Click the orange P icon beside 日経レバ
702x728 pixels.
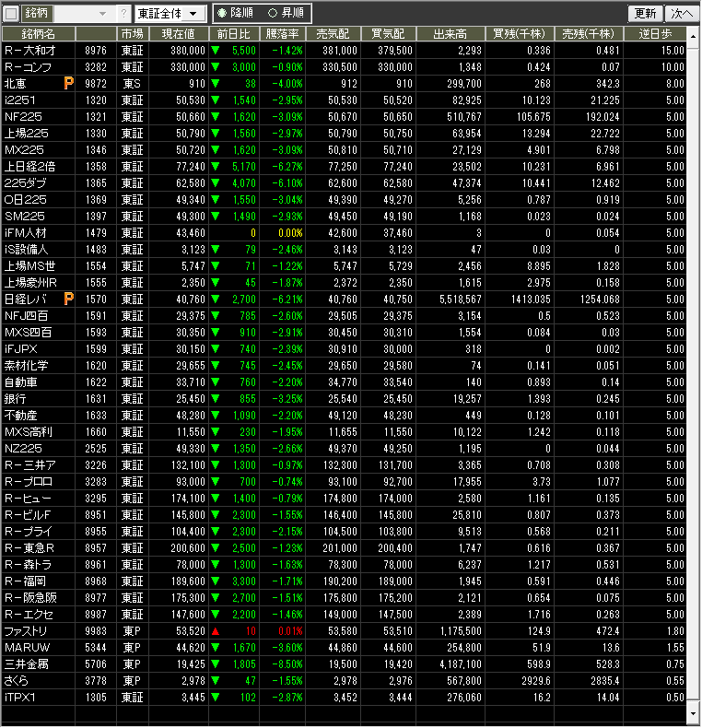[68, 299]
